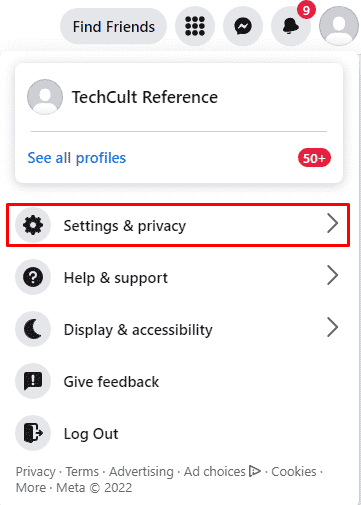Click the Privacy footer link

tap(36, 472)
